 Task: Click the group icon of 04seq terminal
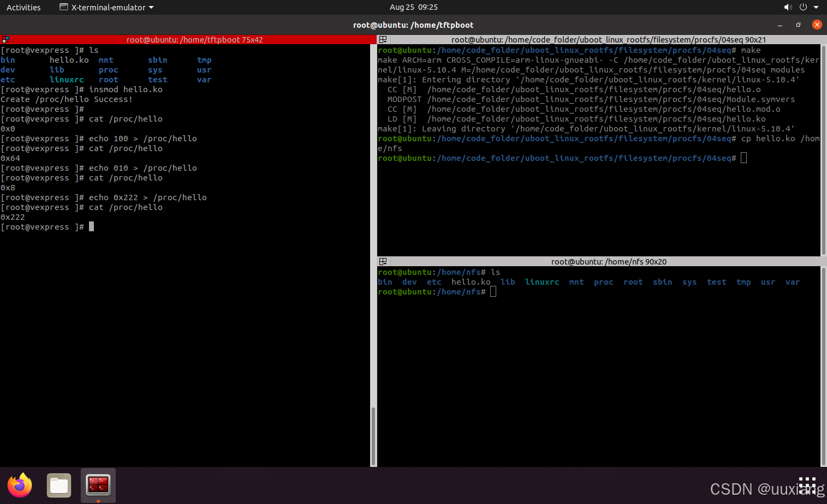coord(383,39)
